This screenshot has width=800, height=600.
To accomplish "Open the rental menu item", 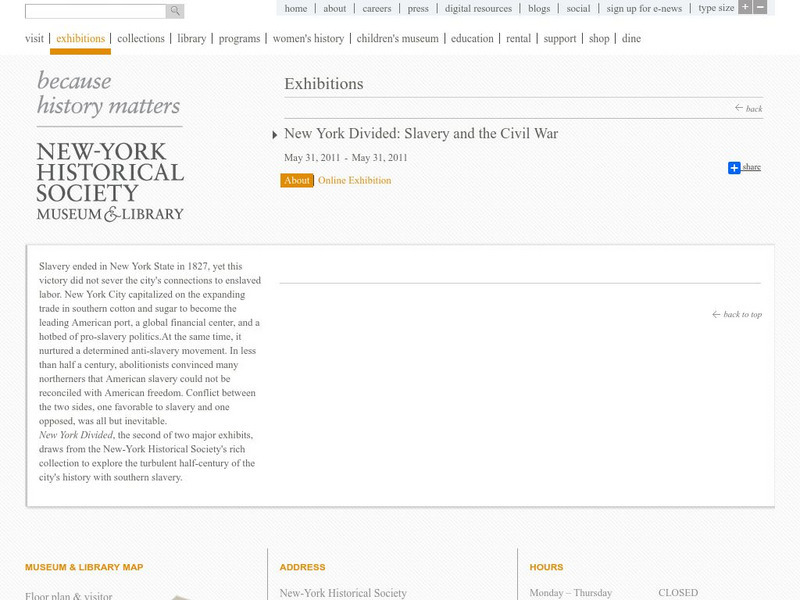I will 518,38.
